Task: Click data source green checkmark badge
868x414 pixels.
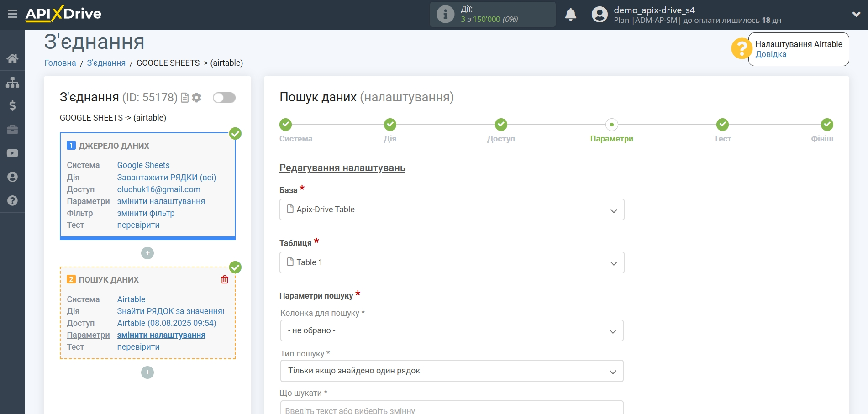Action: coord(235,133)
